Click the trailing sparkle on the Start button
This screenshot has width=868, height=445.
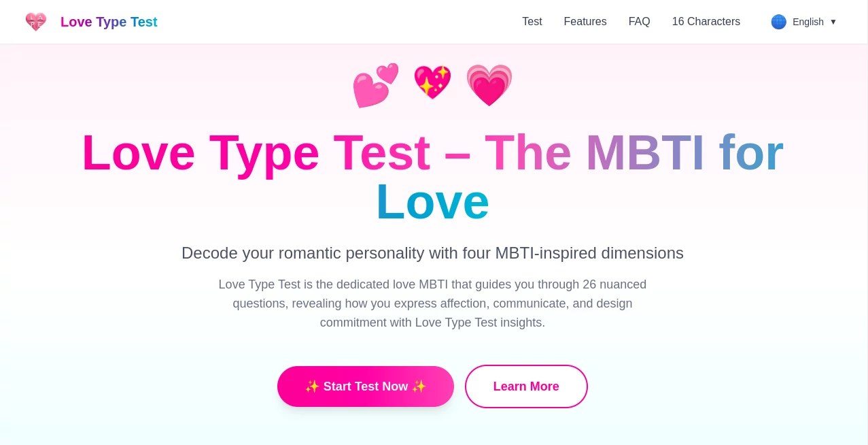[419, 386]
